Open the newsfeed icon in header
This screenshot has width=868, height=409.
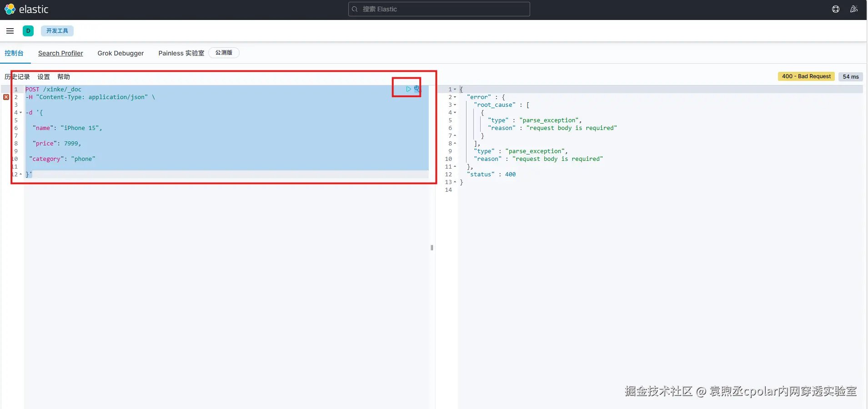pyautogui.click(x=854, y=9)
